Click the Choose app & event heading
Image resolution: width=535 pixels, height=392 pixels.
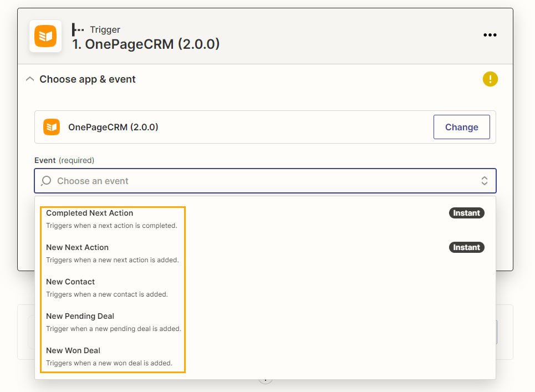pos(88,79)
